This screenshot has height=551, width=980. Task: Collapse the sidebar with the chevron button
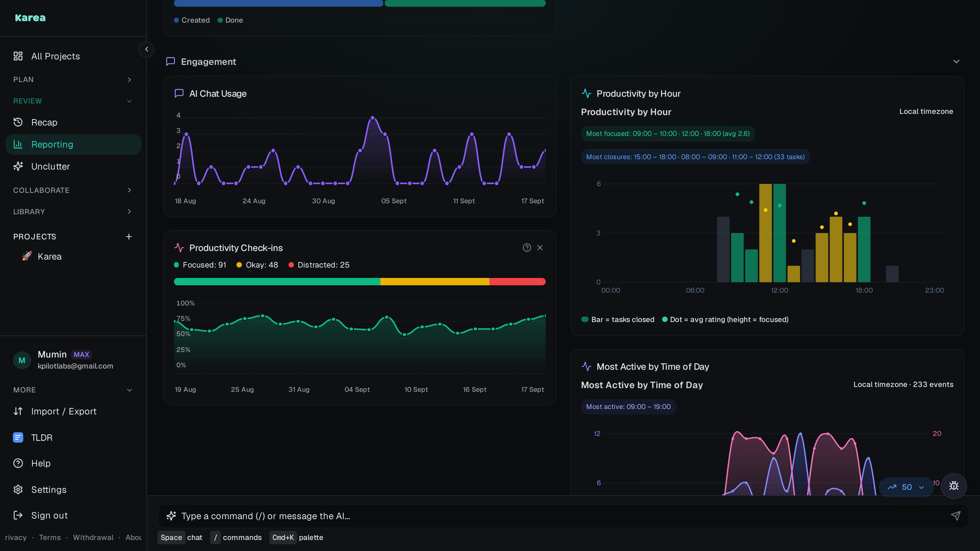146,49
